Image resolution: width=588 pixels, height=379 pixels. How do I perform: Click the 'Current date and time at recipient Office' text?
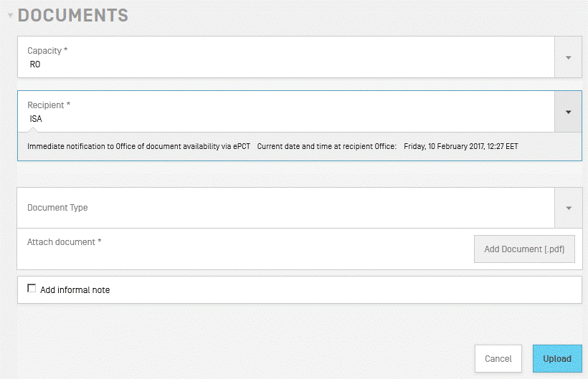326,146
